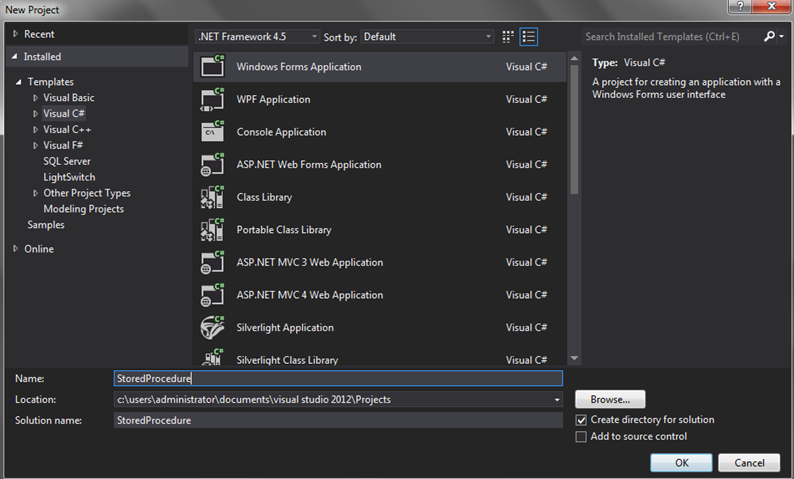794x479 pixels.
Task: Enable Add to source control checkbox
Action: tap(581, 436)
